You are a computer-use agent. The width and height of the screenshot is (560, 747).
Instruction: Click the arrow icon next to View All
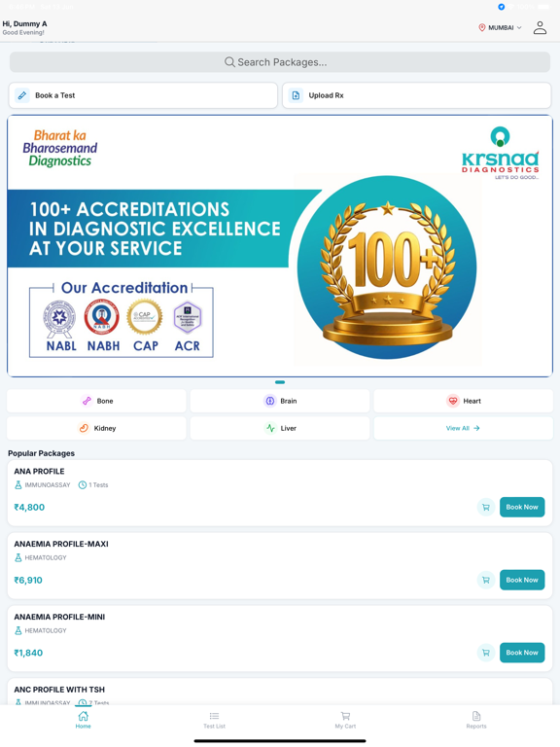click(x=476, y=428)
